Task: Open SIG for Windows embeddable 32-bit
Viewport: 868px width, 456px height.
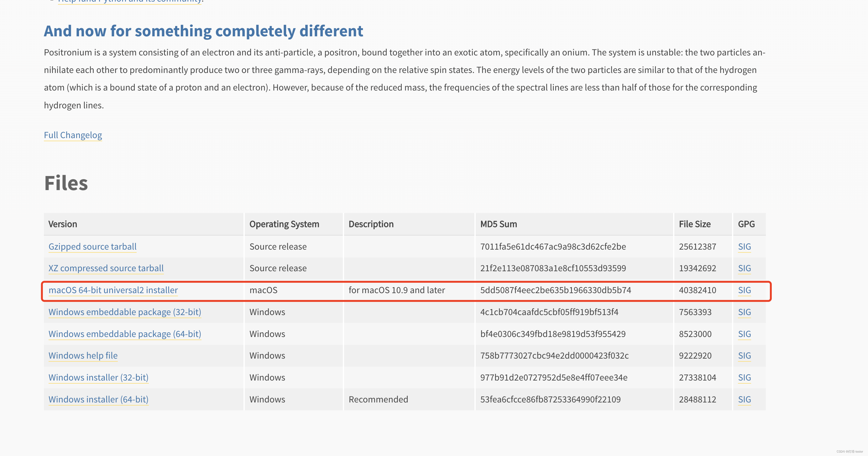Action: [744, 312]
